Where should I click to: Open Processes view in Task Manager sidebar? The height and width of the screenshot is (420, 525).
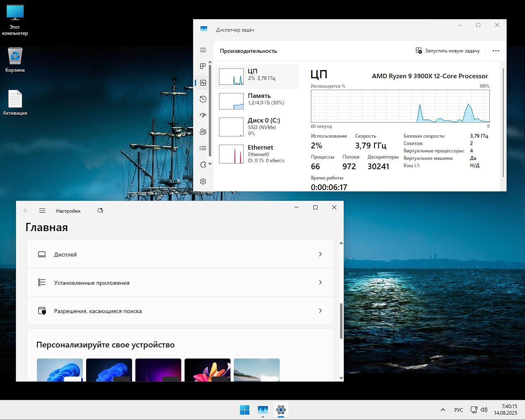pos(203,66)
